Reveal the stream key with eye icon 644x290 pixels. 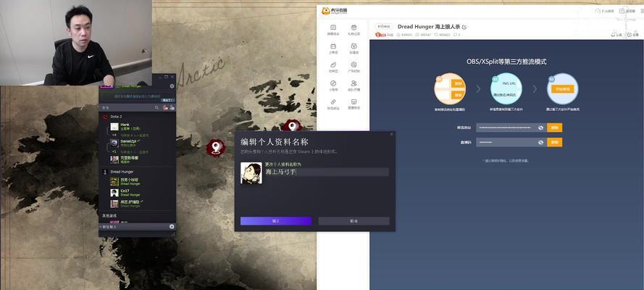coord(541,142)
